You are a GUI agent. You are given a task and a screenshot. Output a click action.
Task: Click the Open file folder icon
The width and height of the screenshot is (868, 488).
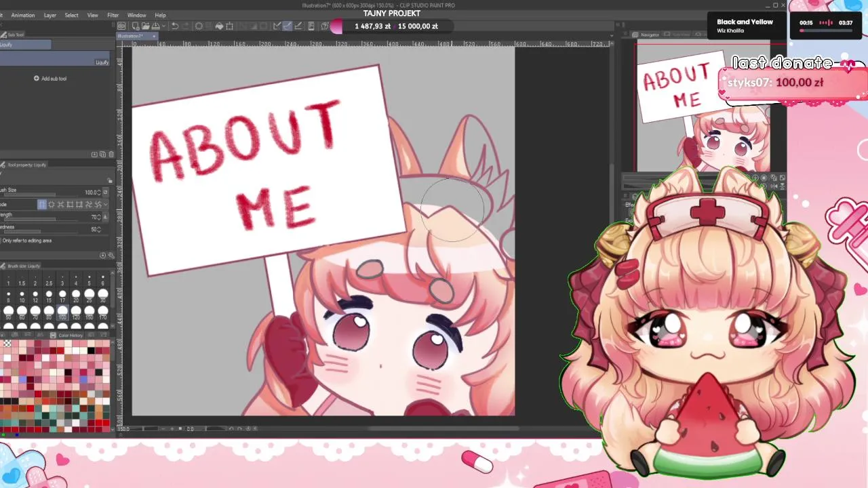tap(145, 26)
